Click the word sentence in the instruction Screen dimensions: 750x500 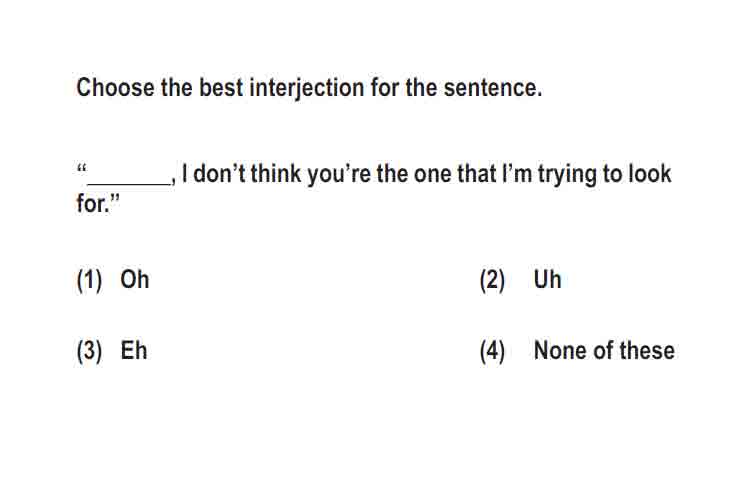tap(493, 88)
